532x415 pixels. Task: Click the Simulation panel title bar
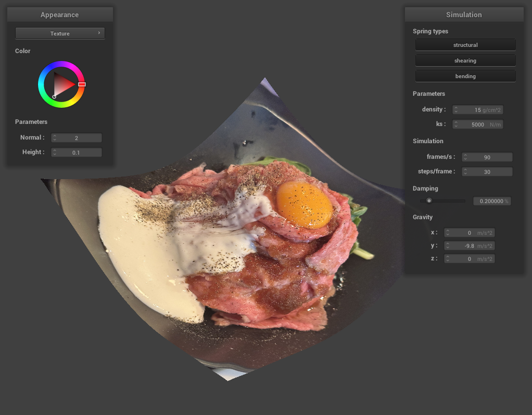pyautogui.click(x=464, y=15)
